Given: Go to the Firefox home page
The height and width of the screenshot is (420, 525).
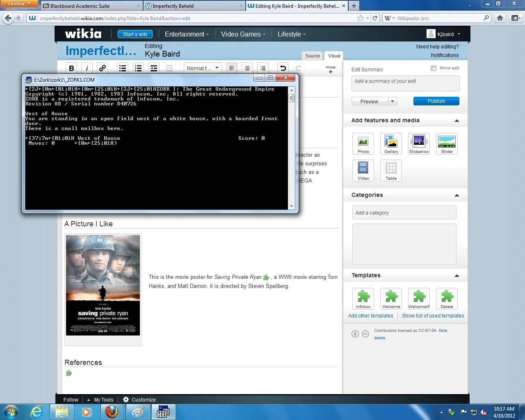Looking at the screenshot, I should [x=500, y=18].
